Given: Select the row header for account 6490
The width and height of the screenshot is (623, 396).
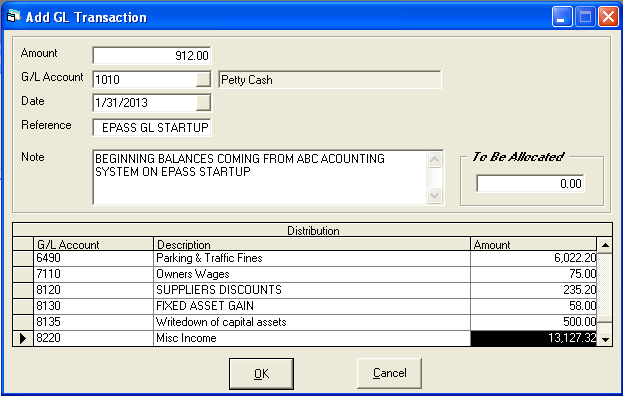Looking at the screenshot, I should (23, 258).
